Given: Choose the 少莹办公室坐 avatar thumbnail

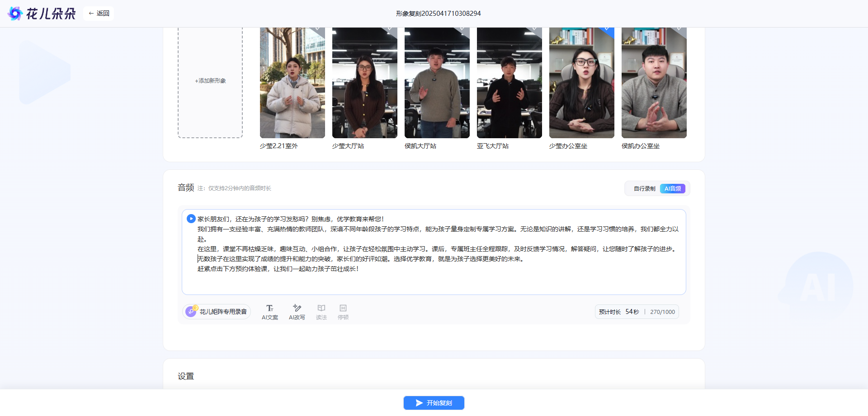Looking at the screenshot, I should click(582, 83).
